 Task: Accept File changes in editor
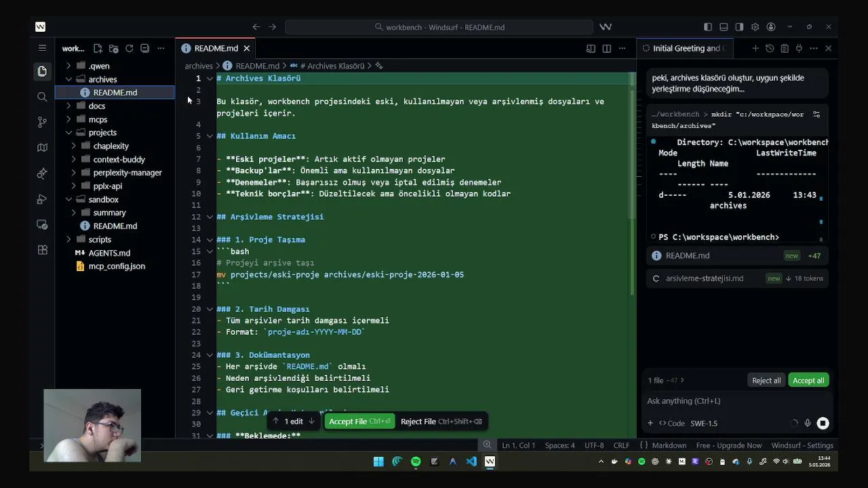point(359,421)
